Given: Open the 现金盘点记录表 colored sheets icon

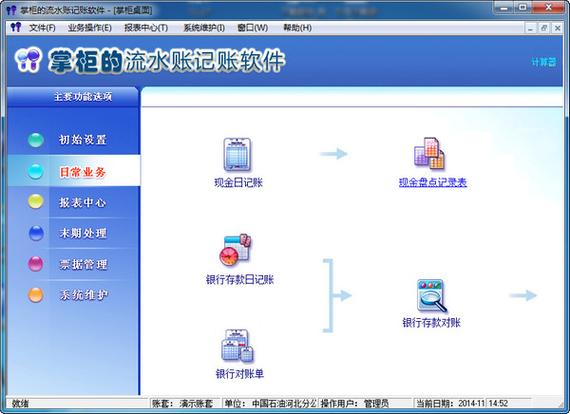Looking at the screenshot, I should coord(429,153).
